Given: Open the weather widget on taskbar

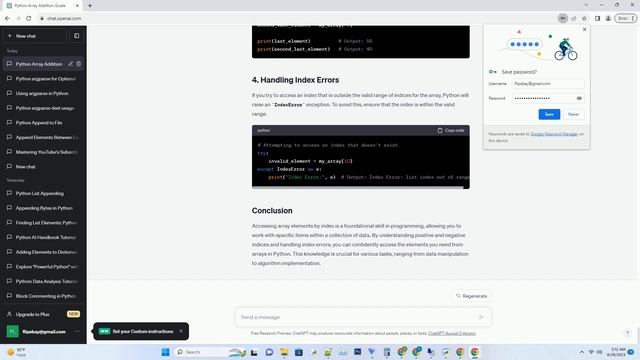Looking at the screenshot, I should pos(16,352).
